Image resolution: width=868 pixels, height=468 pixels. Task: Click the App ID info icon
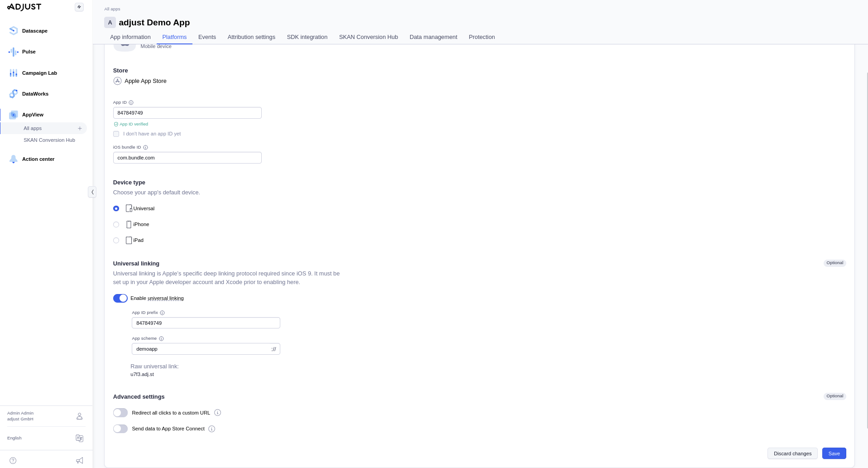(131, 102)
